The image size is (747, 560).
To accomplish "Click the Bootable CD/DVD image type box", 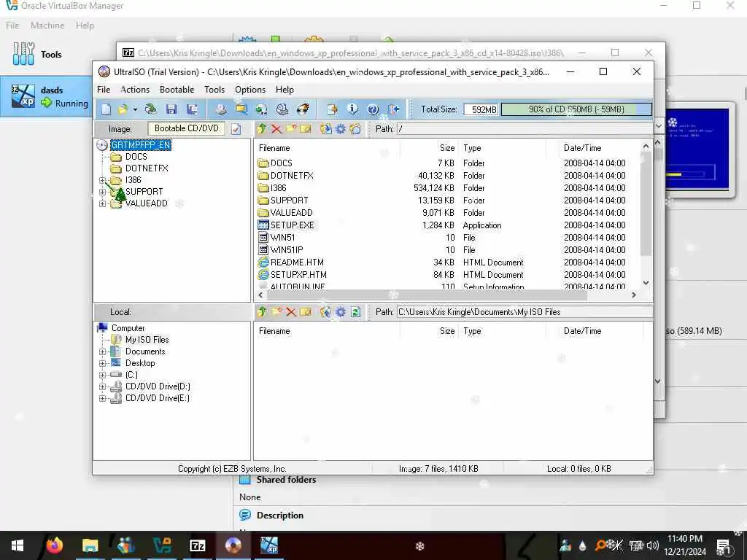I will point(186,128).
